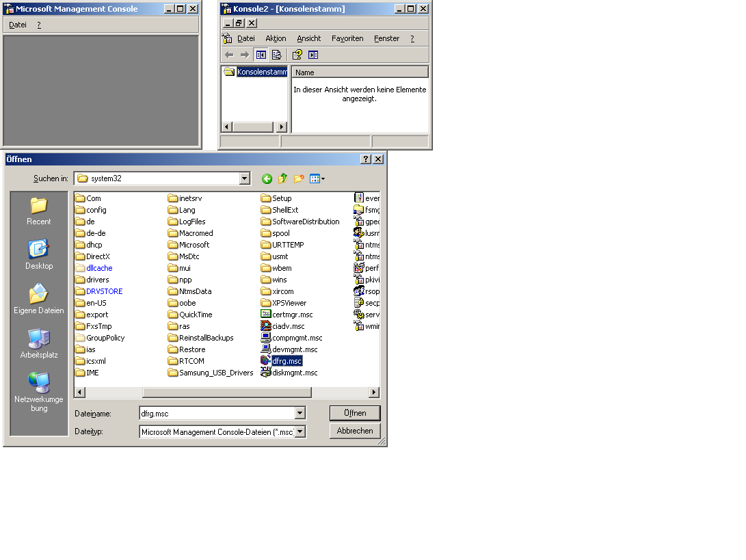Click in the Dateiname text field

coord(217,413)
